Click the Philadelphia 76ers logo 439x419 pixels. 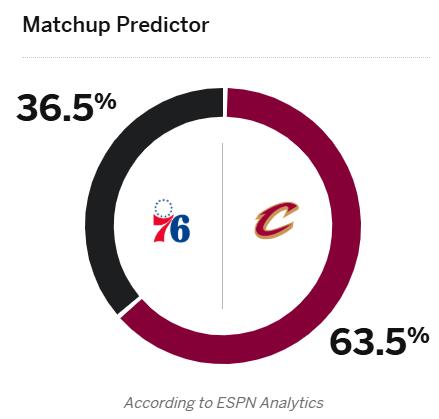click(171, 220)
